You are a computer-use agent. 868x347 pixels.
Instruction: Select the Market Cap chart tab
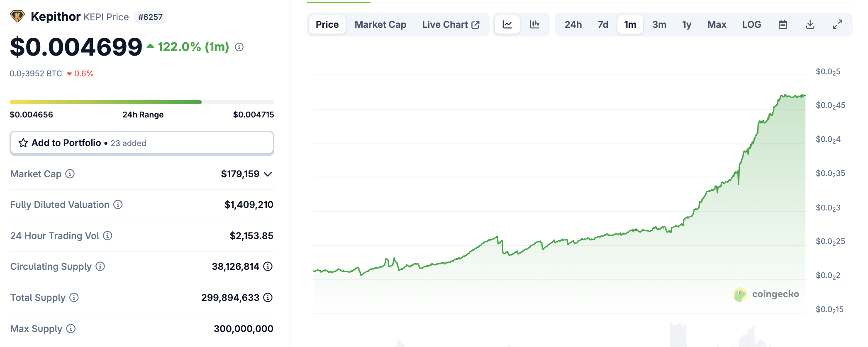click(380, 24)
